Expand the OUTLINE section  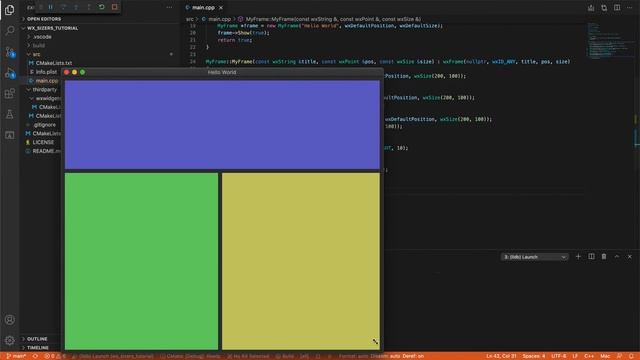coord(37,339)
